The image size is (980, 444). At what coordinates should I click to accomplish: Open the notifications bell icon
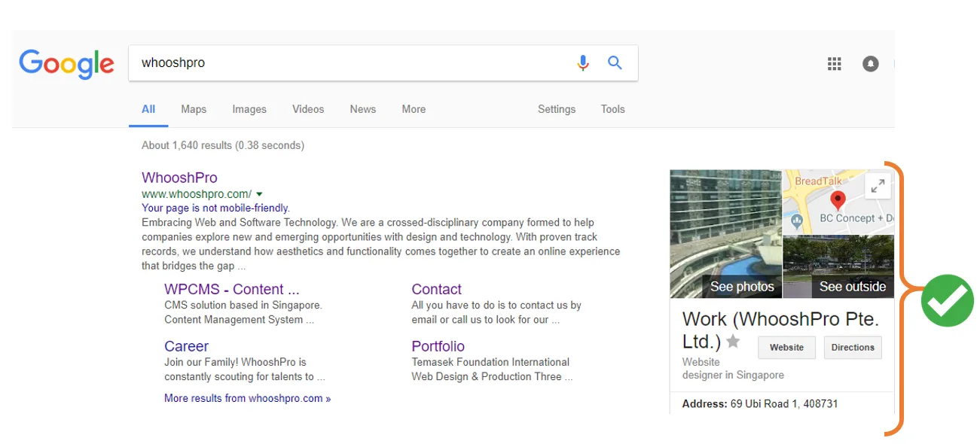pos(870,64)
